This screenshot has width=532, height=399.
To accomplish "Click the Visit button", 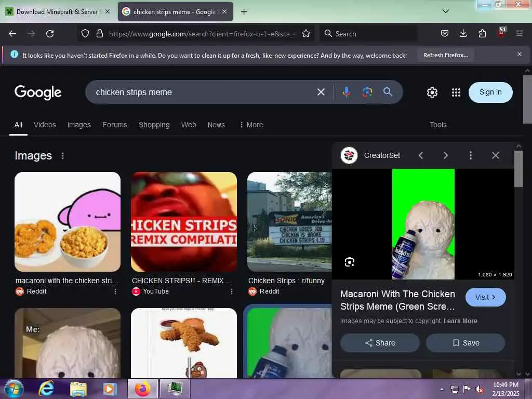I will tap(486, 297).
